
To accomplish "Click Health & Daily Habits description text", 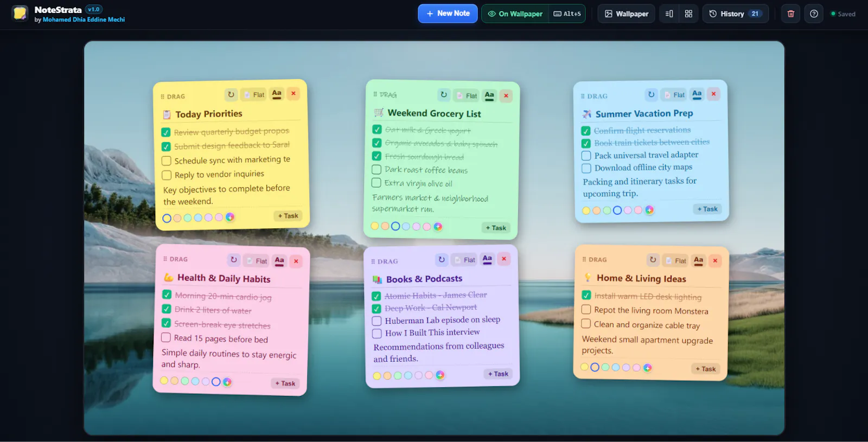I will coord(228,359).
